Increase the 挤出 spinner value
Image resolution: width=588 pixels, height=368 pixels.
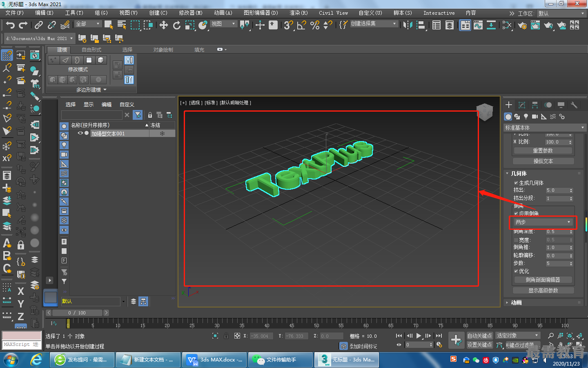coord(571,189)
